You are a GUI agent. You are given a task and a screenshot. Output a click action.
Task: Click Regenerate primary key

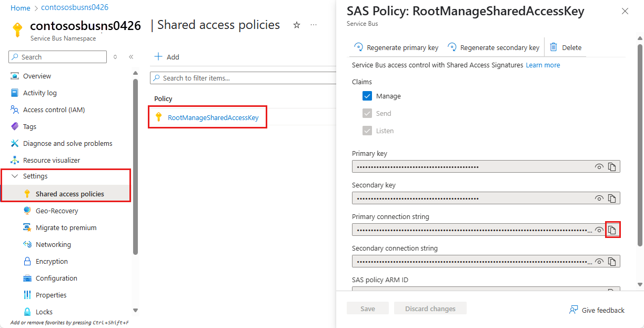[x=397, y=47]
